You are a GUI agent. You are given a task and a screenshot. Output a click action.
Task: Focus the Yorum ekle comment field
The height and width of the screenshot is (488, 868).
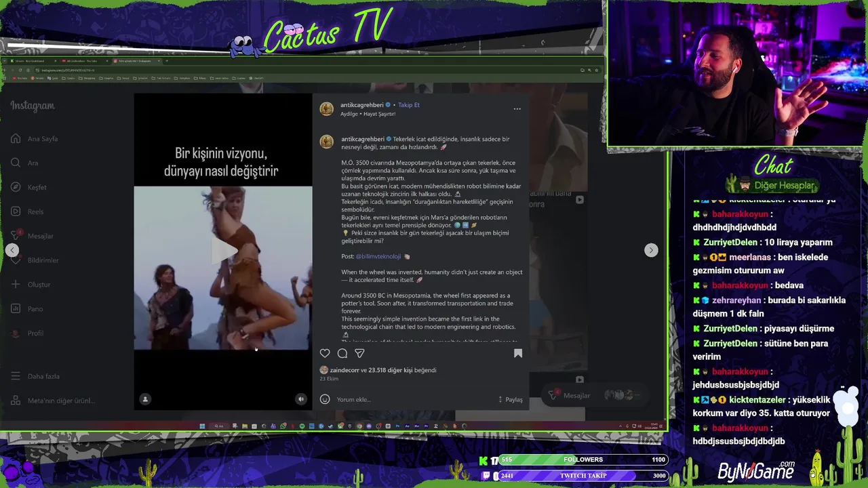[415, 399]
